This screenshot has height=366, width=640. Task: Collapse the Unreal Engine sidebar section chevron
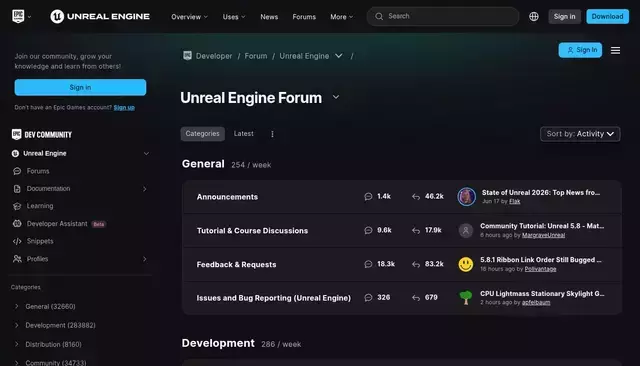point(146,153)
